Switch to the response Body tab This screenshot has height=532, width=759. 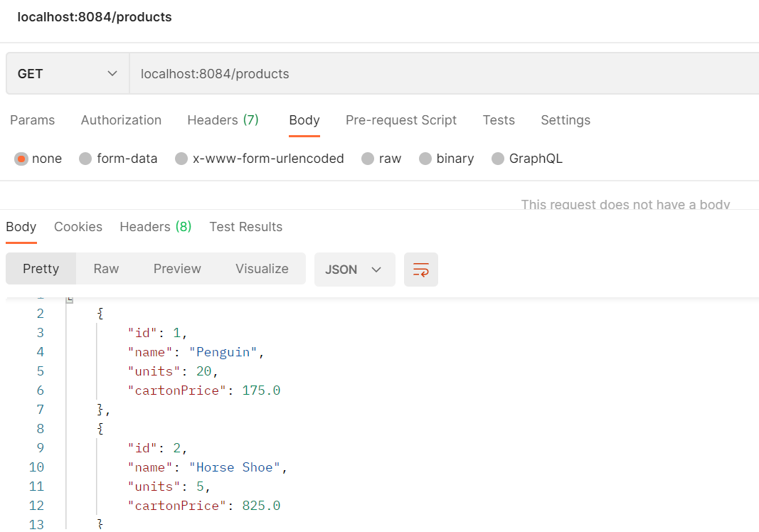(21, 227)
